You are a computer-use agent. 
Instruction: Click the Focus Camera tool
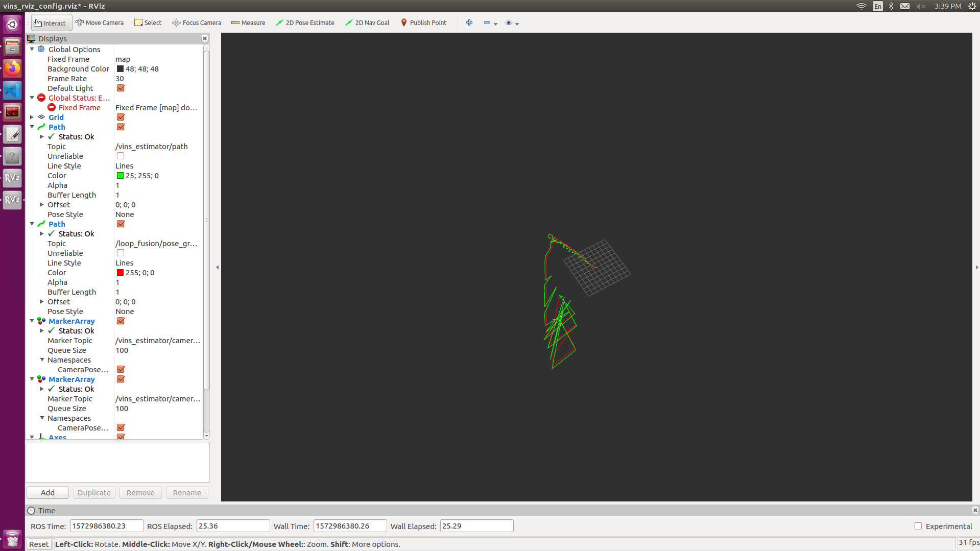[197, 22]
